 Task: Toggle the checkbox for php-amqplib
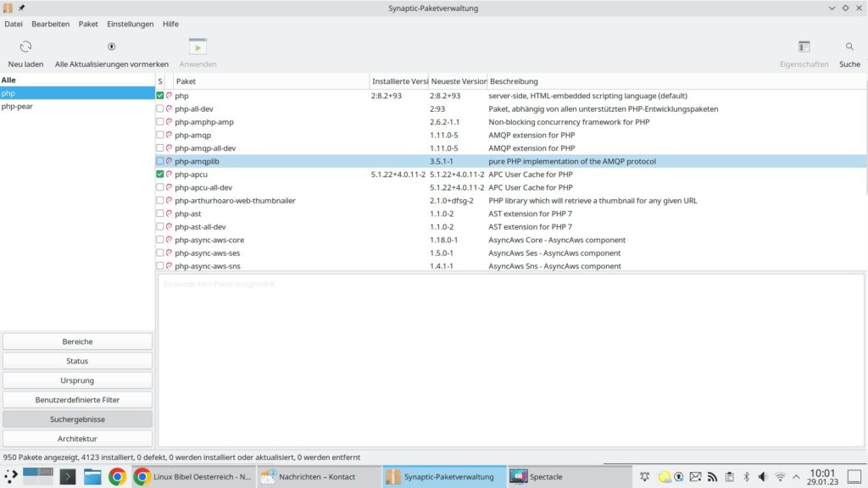[x=160, y=161]
